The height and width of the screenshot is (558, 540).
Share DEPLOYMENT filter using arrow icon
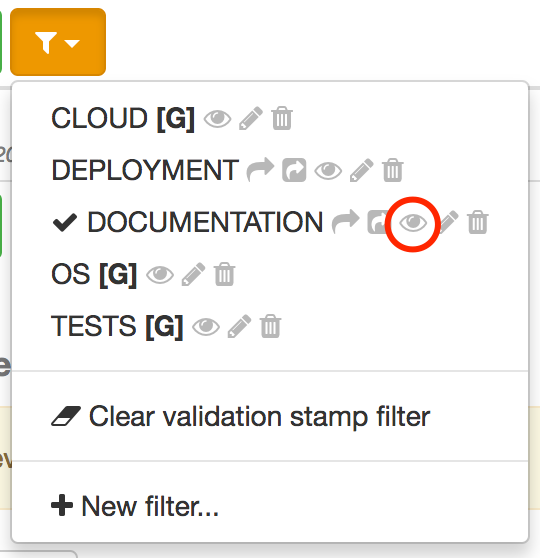(261, 170)
